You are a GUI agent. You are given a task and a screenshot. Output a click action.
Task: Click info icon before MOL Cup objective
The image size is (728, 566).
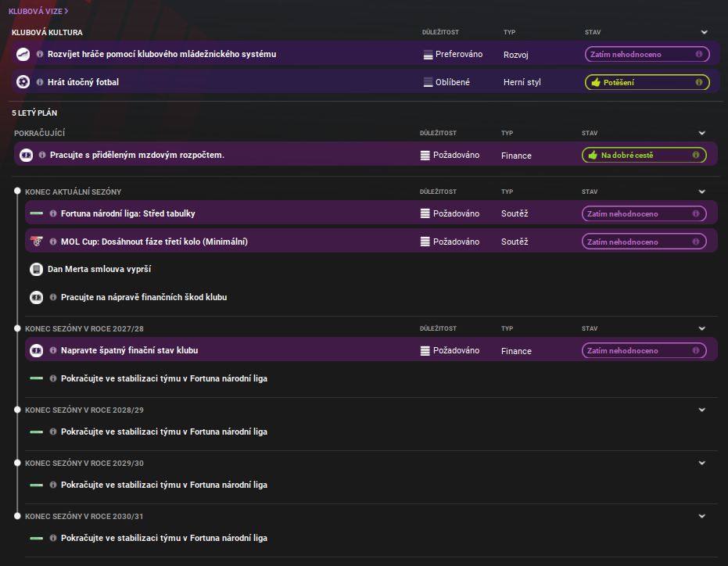(53, 242)
